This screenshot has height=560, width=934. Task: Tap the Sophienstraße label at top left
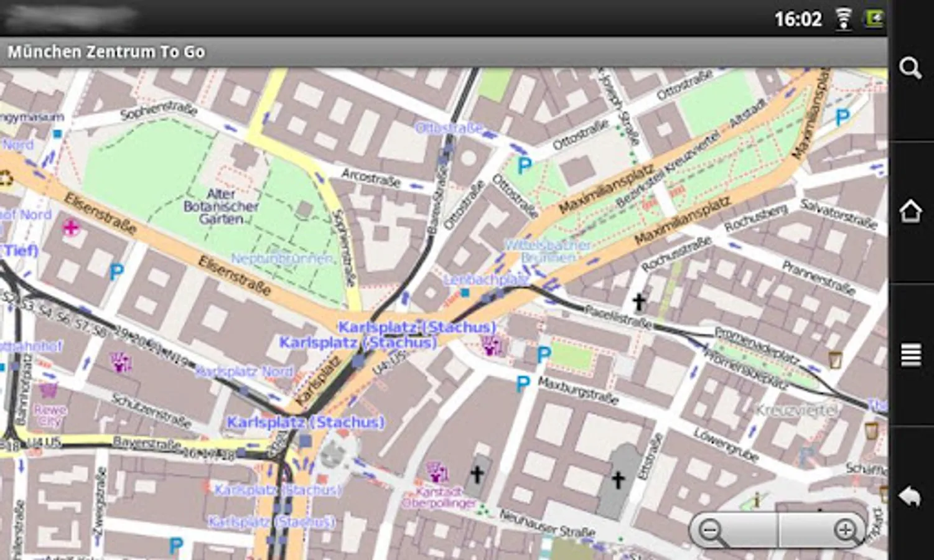point(158,111)
